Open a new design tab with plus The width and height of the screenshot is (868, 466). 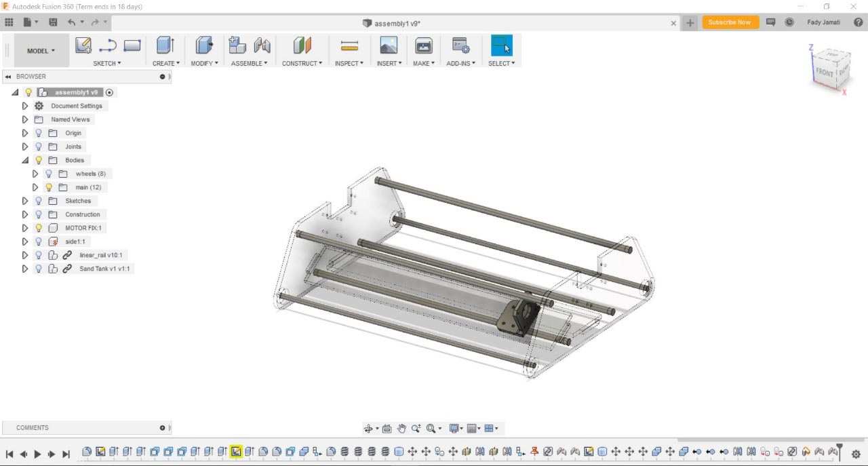690,22
